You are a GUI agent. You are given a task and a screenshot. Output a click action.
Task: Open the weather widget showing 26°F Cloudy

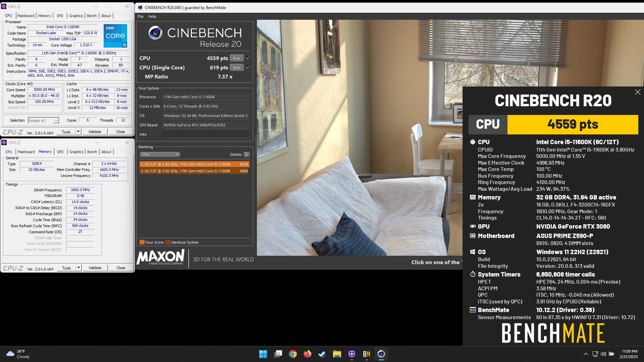pos(18,354)
